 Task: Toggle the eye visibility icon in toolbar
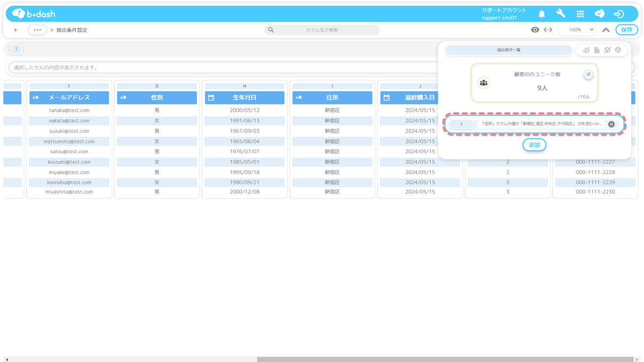click(x=535, y=30)
